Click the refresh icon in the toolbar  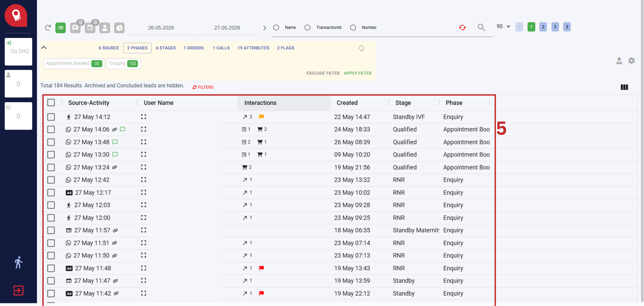pyautogui.click(x=48, y=28)
